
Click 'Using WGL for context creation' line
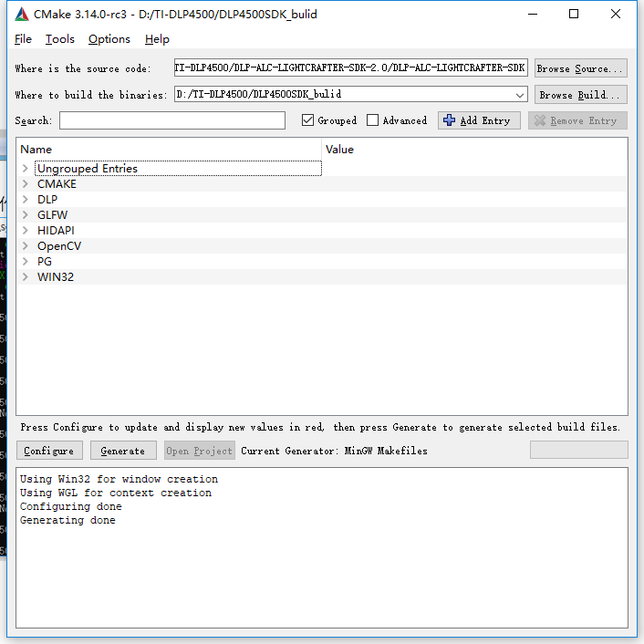pyautogui.click(x=116, y=493)
